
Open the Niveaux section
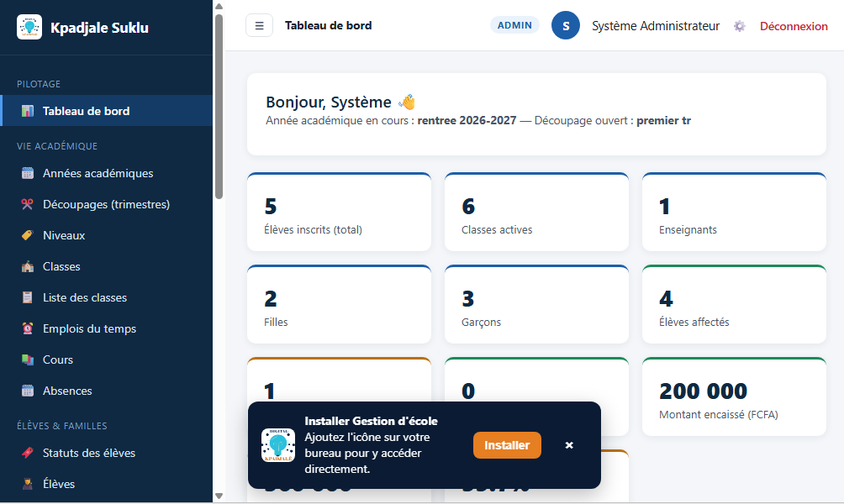108,235
